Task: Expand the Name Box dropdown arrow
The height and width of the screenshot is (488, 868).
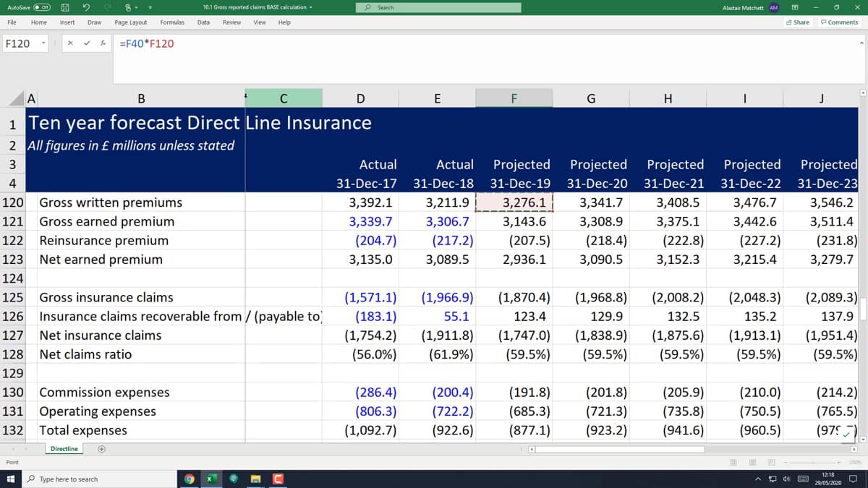Action: click(43, 43)
